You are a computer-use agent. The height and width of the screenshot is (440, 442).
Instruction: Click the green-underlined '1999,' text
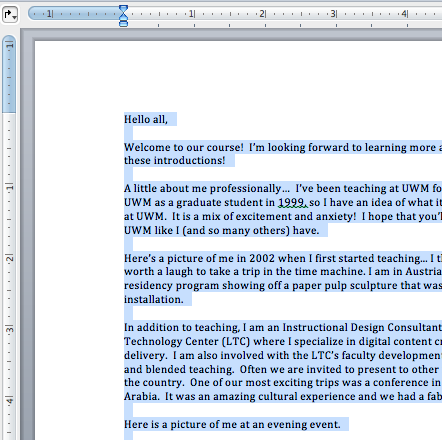292,202
